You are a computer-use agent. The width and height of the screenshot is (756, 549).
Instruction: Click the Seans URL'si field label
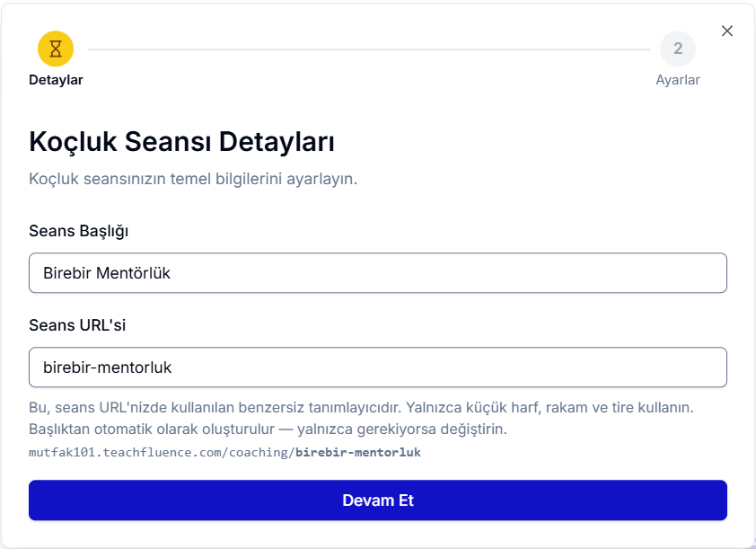(x=77, y=325)
